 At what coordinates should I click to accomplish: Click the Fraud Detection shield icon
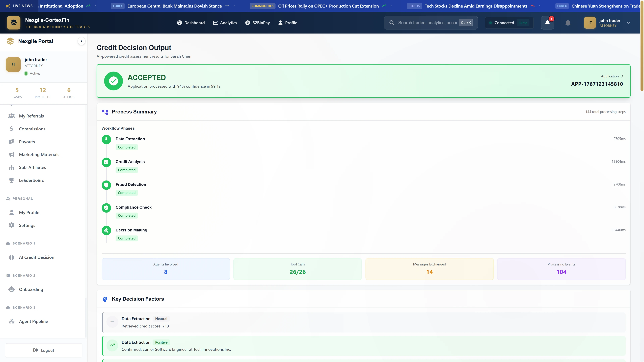point(106,185)
